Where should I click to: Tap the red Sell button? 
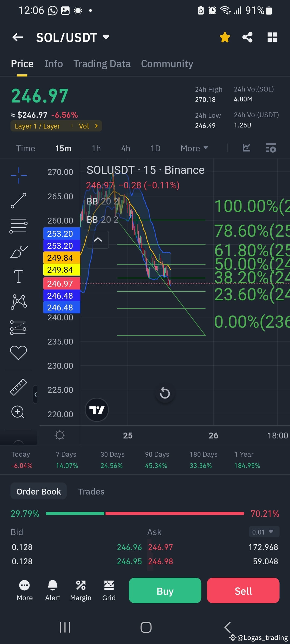point(243,591)
